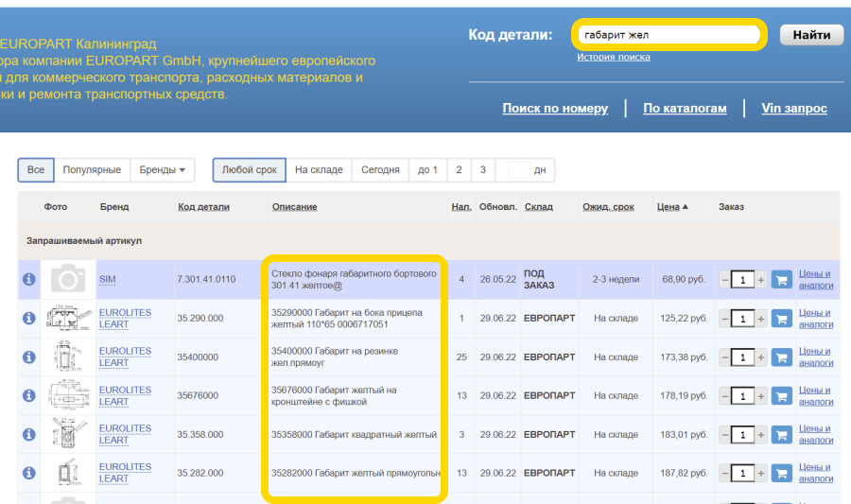
Task: Filter delivery to 2 days
Action: pos(460,170)
